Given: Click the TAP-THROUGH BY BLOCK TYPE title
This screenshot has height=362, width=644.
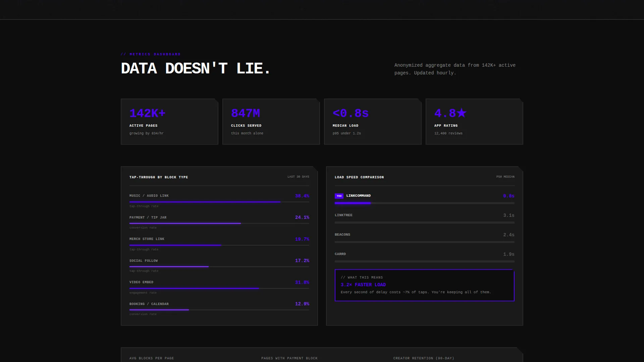Looking at the screenshot, I should (x=159, y=177).
